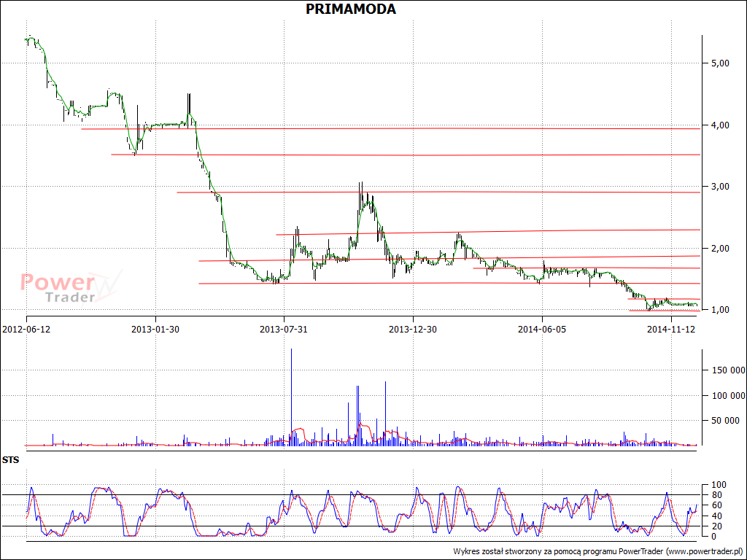Select the 1,00 price axis label
Screen dimensions: 747x560
(x=719, y=310)
